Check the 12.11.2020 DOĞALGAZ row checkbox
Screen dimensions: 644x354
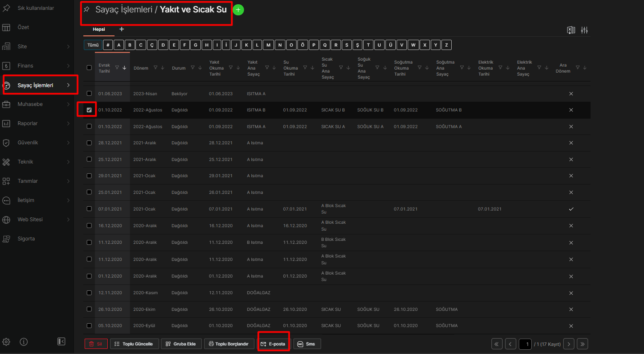89,293
